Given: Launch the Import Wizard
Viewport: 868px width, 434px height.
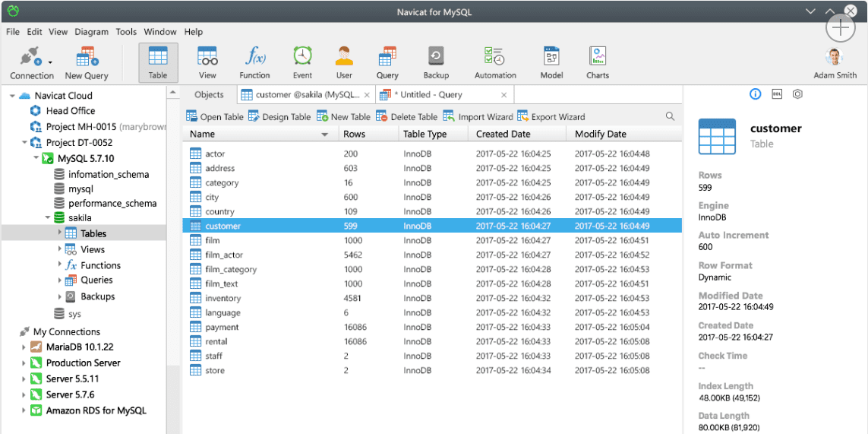Looking at the screenshot, I should tap(478, 117).
